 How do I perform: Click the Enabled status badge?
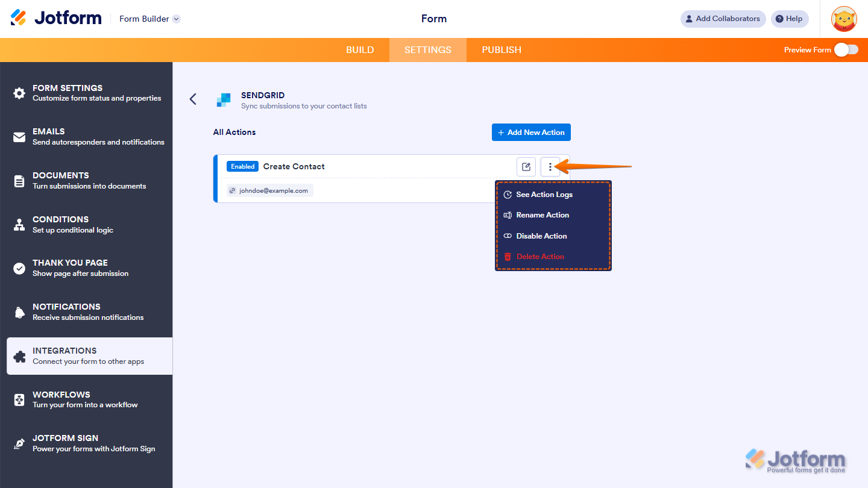pos(242,166)
